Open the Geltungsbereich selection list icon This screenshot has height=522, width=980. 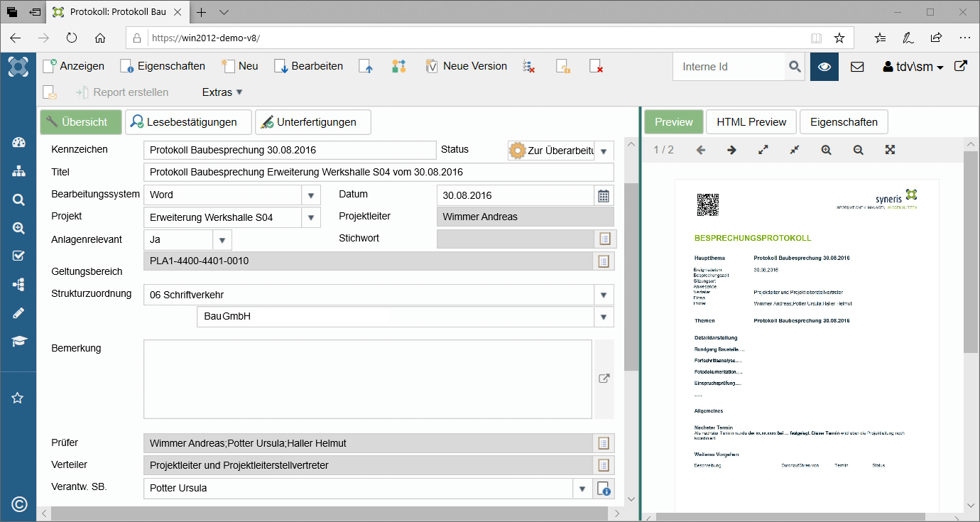pyautogui.click(x=604, y=261)
